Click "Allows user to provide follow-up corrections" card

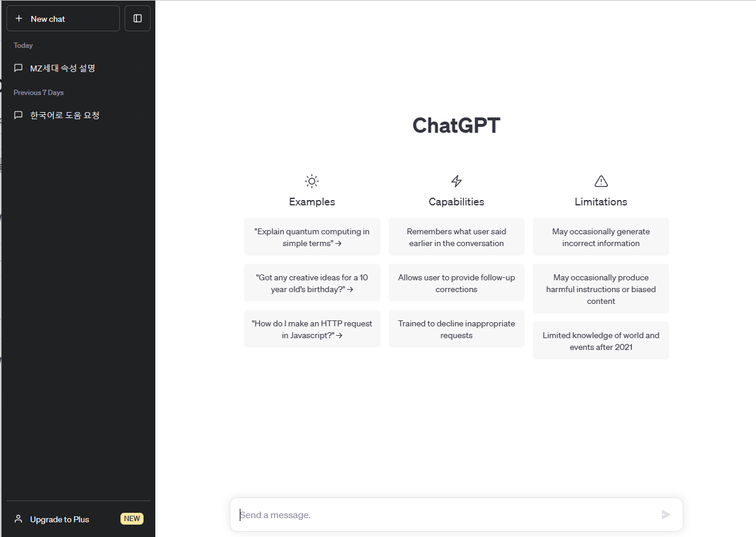[x=457, y=283]
